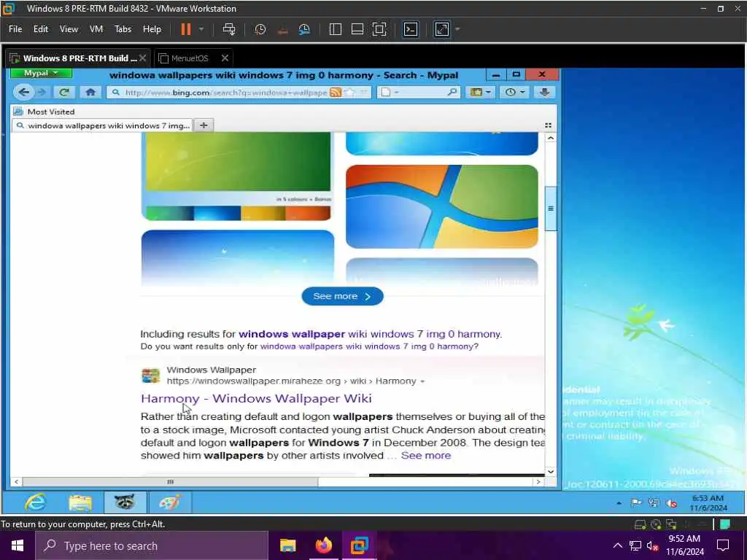This screenshot has width=747, height=560.
Task: Expand the stretch guest dropdown arrow
Action: coord(457,29)
